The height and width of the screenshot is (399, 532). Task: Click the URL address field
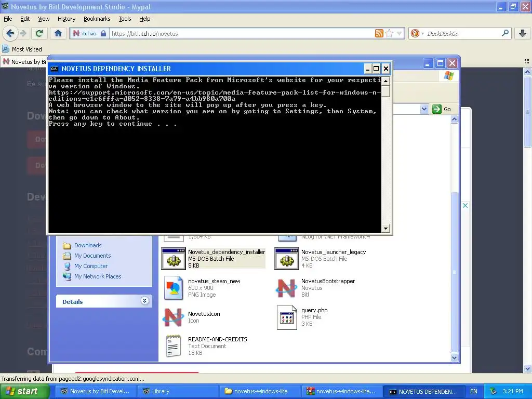click(241, 33)
